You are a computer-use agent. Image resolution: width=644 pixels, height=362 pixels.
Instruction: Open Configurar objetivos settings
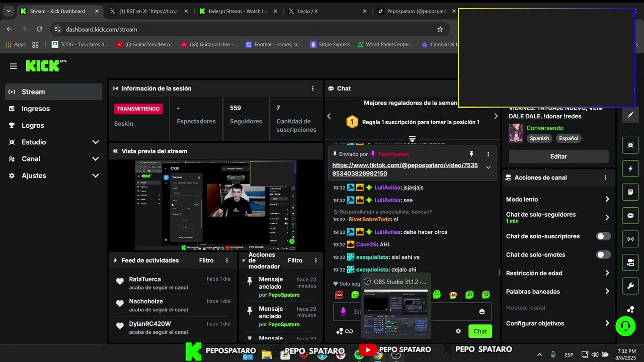pos(558,323)
